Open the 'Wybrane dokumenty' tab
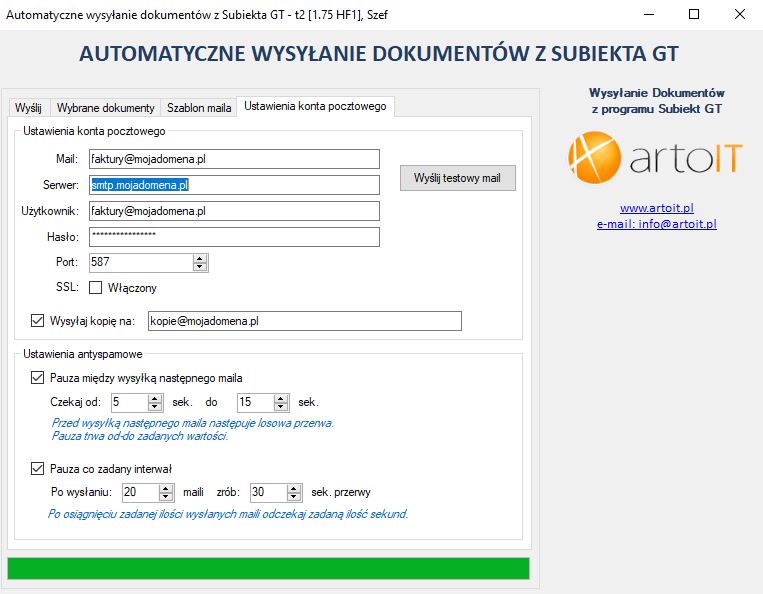 105,108
